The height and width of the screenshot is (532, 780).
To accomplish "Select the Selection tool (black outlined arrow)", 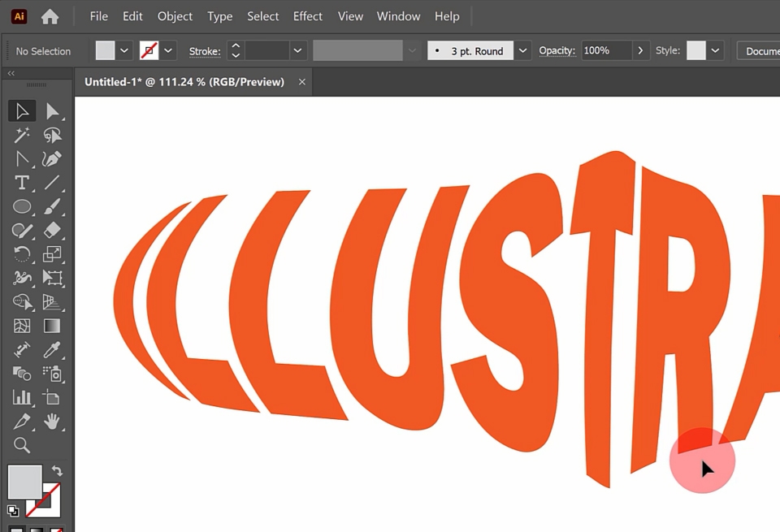I will [22, 111].
